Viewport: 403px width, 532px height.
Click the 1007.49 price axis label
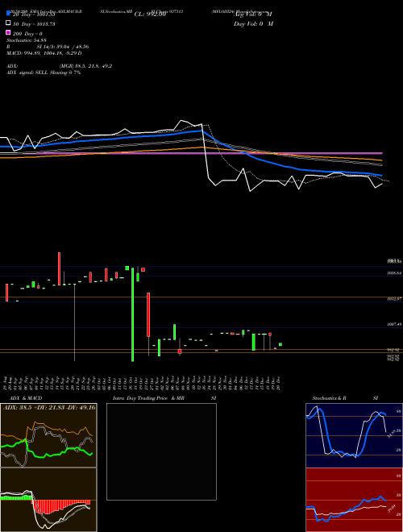[x=395, y=324]
